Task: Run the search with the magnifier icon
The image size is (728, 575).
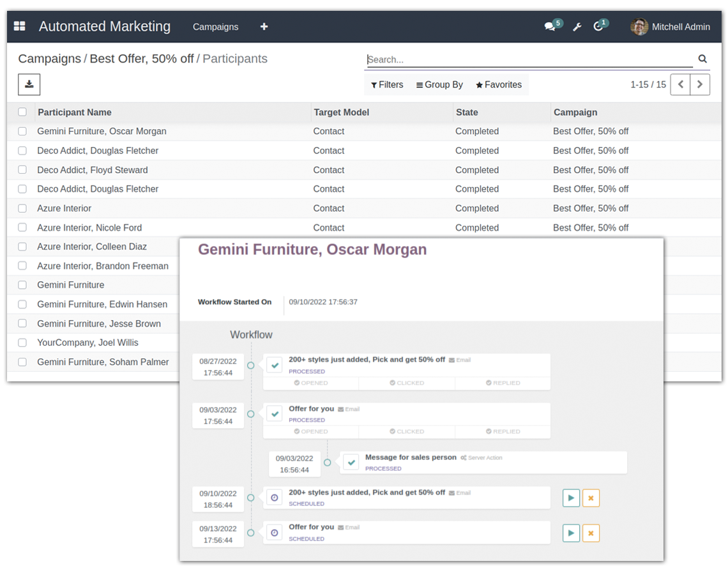Action: (x=702, y=58)
